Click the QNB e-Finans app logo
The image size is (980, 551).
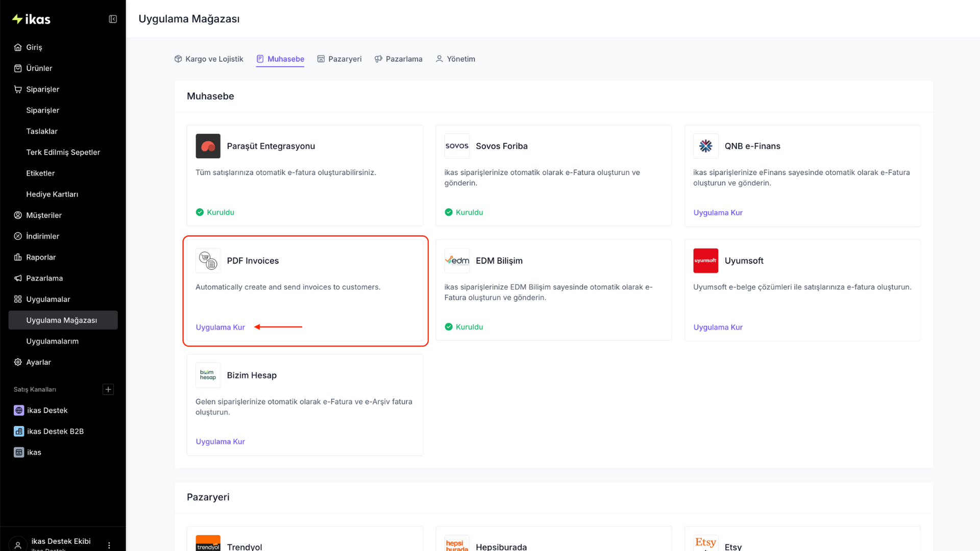point(706,146)
